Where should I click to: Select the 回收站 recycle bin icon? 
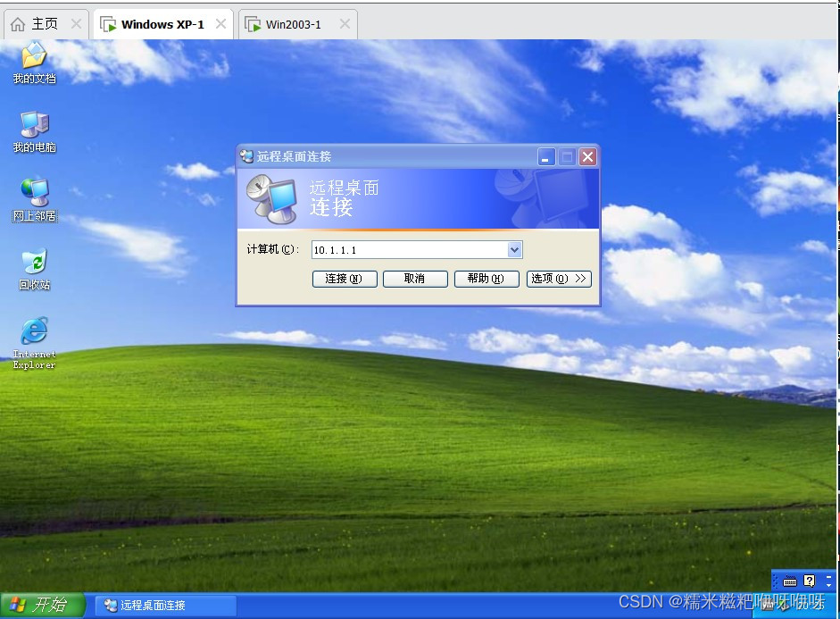tap(34, 270)
